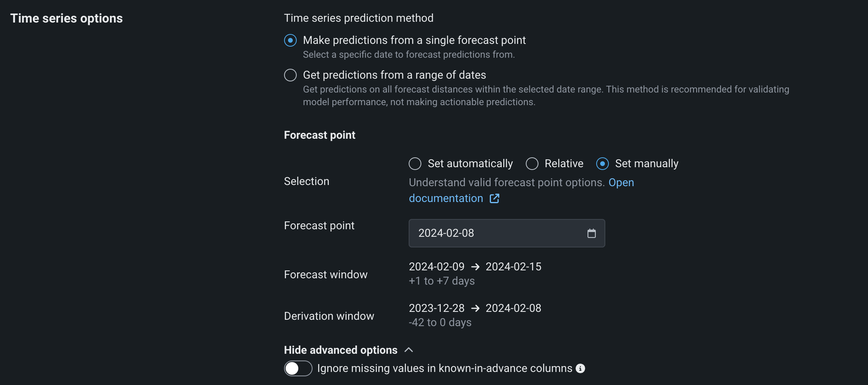The width and height of the screenshot is (868, 385).
Task: Show info for ignore missing values option
Action: point(580,368)
